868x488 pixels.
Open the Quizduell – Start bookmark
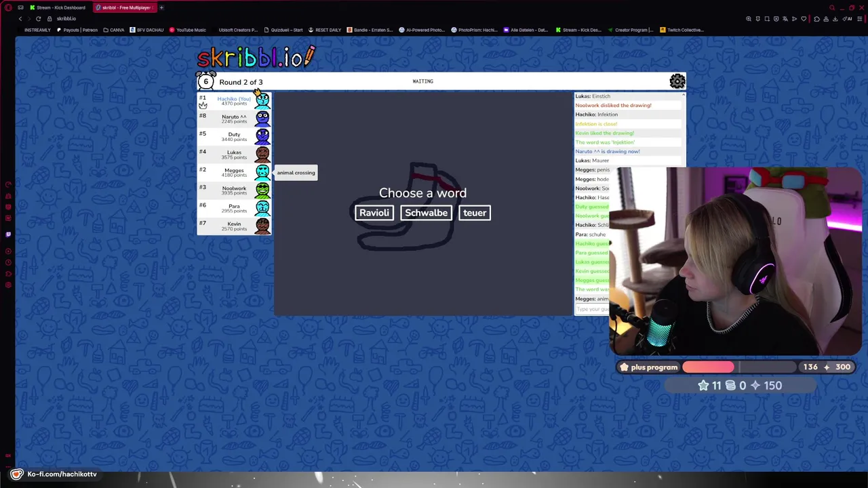coord(283,30)
